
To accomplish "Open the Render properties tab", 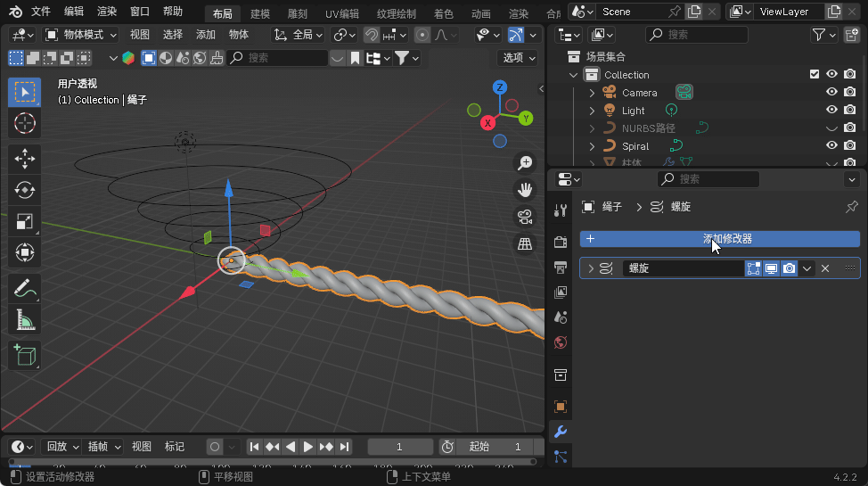I will point(561,242).
